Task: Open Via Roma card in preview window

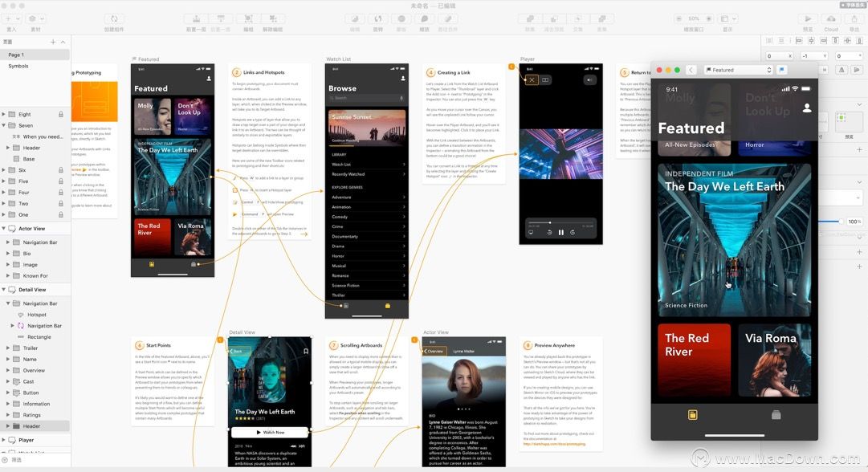Action: pos(774,360)
